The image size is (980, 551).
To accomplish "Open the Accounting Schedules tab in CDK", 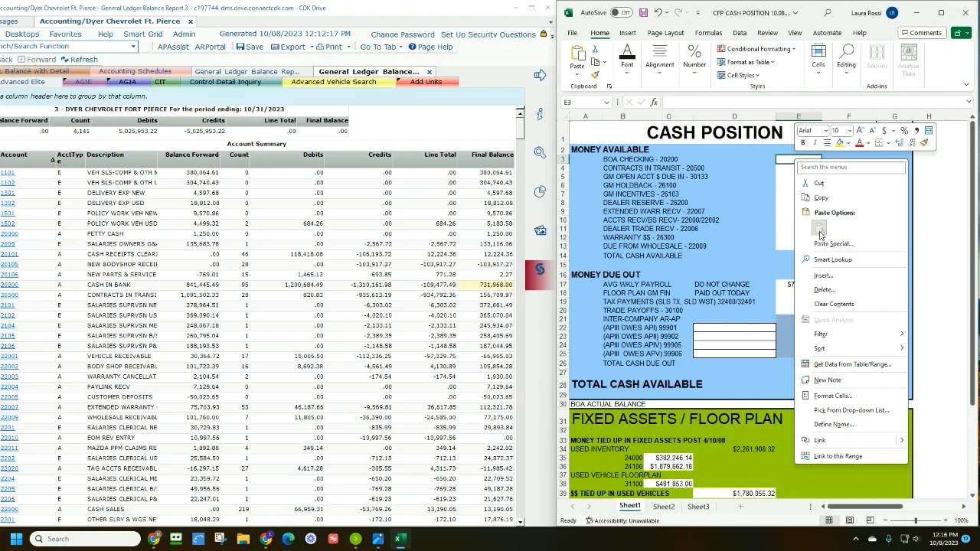I will point(135,71).
